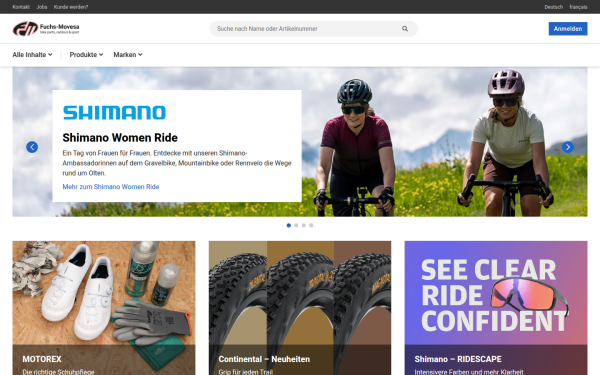This screenshot has height=375, width=600.
Task: Open the Kontakt link
Action: [x=21, y=7]
